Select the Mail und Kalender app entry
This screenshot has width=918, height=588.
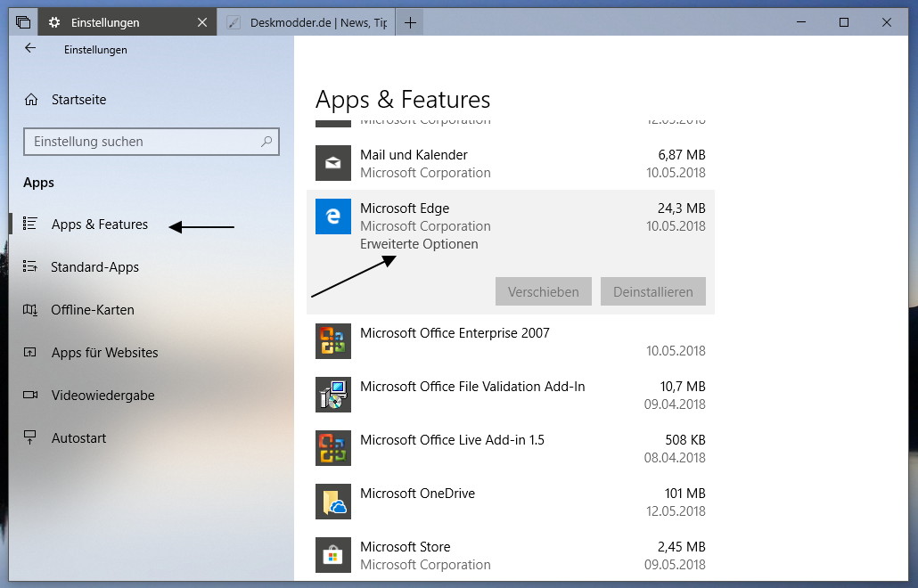coord(511,163)
